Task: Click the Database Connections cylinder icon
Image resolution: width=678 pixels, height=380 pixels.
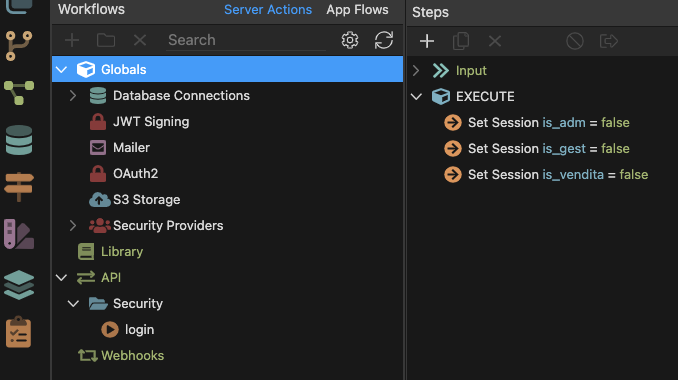Action: pos(98,96)
